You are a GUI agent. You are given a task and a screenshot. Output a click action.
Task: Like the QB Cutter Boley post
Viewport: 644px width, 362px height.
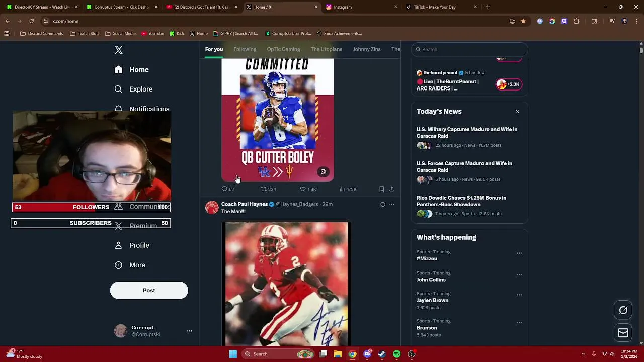(308, 189)
